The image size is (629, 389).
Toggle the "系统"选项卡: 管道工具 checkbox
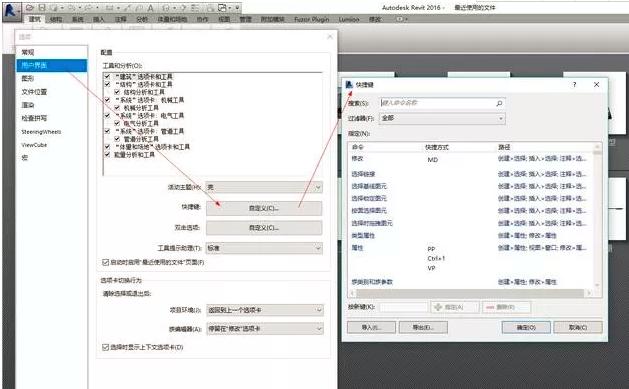(107, 131)
